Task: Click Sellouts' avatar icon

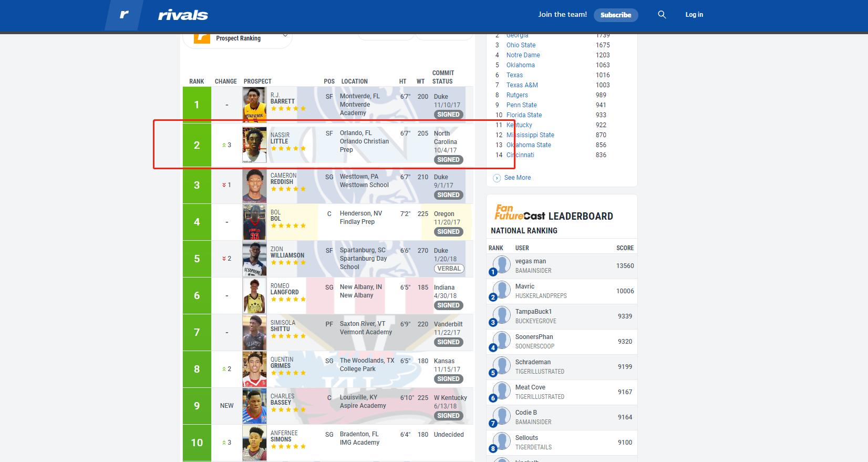Action: [x=502, y=442]
